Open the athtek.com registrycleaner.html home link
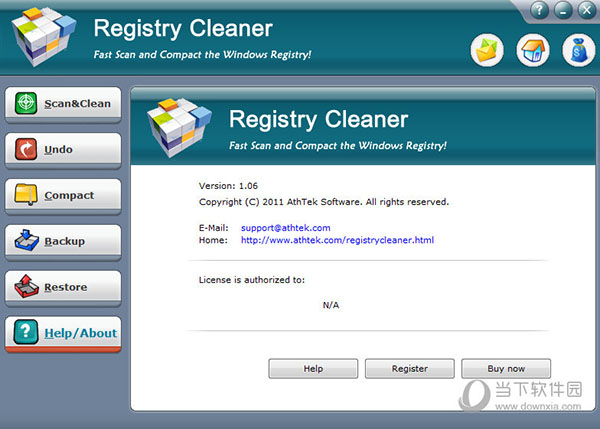Image resolution: width=600 pixels, height=429 pixels. click(x=338, y=240)
